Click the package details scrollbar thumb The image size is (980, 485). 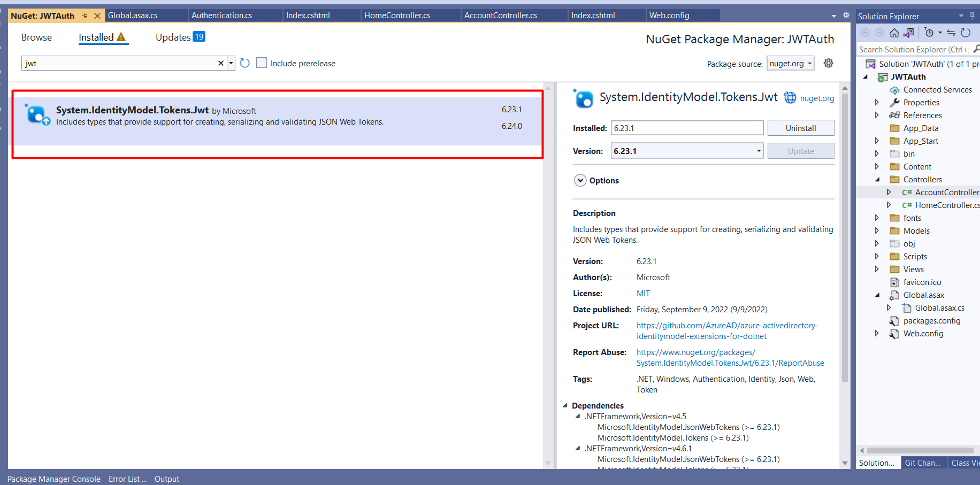coord(845,237)
